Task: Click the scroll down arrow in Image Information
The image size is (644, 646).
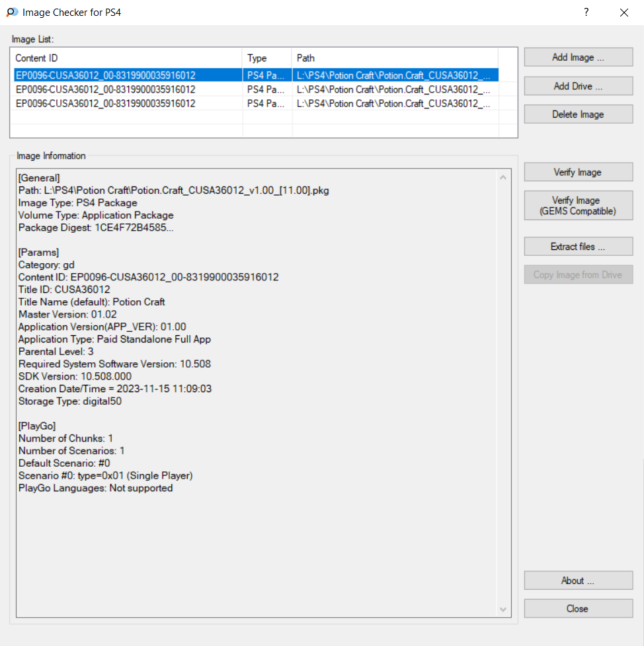Action: (x=504, y=609)
